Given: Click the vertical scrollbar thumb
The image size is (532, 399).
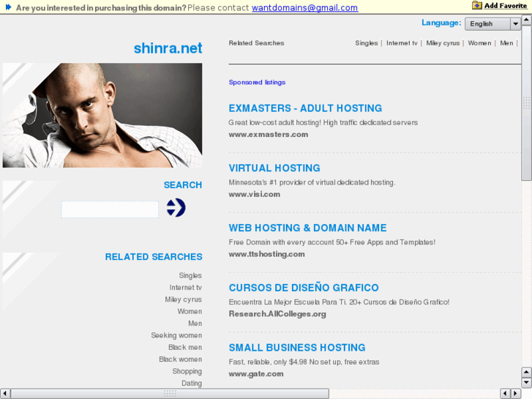Looking at the screenshot, I should point(526,103).
